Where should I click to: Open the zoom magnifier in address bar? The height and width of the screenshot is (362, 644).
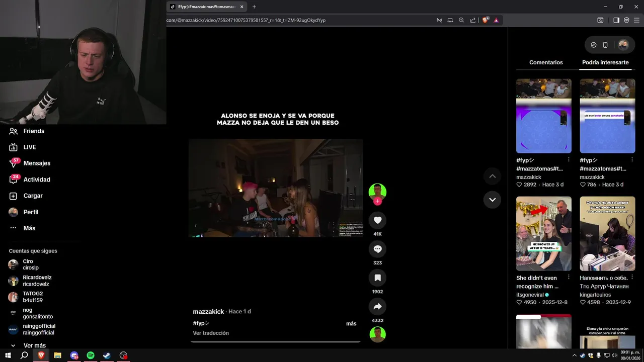pyautogui.click(x=461, y=20)
